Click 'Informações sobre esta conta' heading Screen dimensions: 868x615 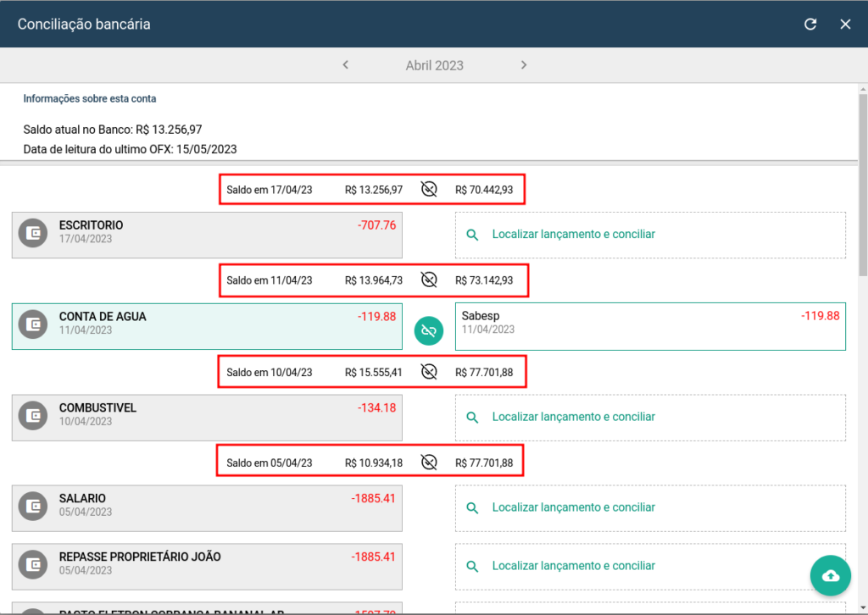coord(90,98)
